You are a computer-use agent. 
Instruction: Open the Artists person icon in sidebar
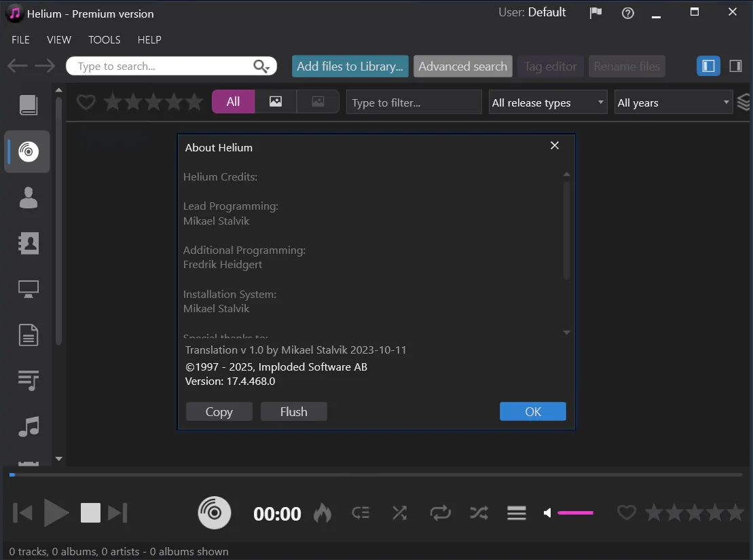(29, 198)
